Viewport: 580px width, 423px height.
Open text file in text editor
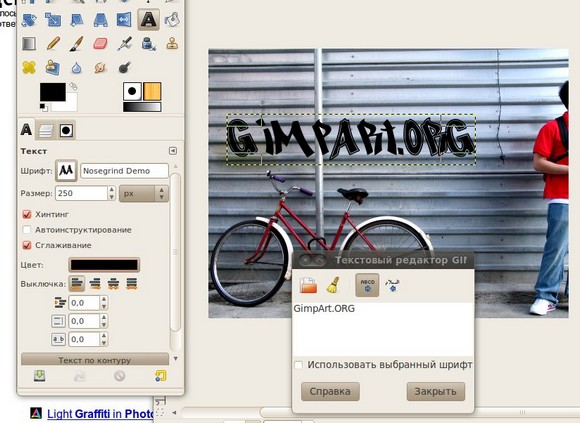pyautogui.click(x=308, y=285)
